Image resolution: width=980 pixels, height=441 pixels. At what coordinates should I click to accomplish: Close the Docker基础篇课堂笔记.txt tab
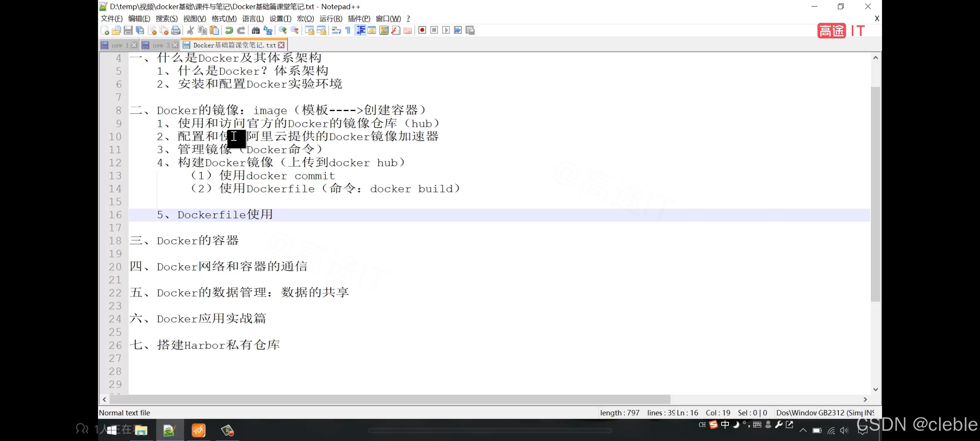tap(281, 45)
